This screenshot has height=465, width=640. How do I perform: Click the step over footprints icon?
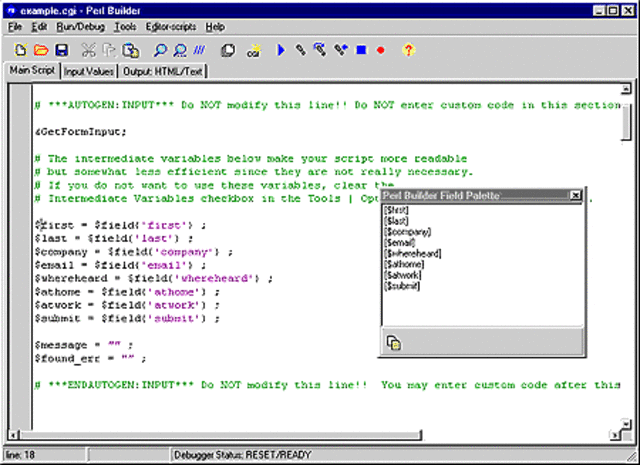(x=320, y=50)
